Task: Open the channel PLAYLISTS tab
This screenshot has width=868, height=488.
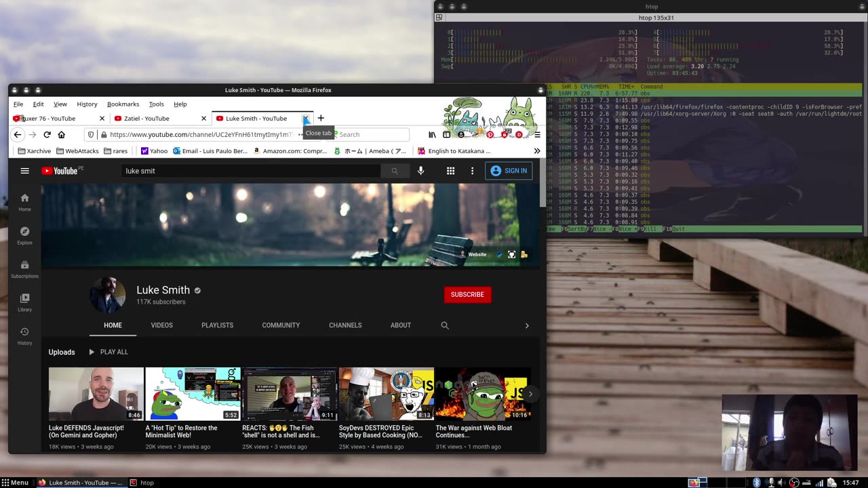Action: pyautogui.click(x=217, y=325)
